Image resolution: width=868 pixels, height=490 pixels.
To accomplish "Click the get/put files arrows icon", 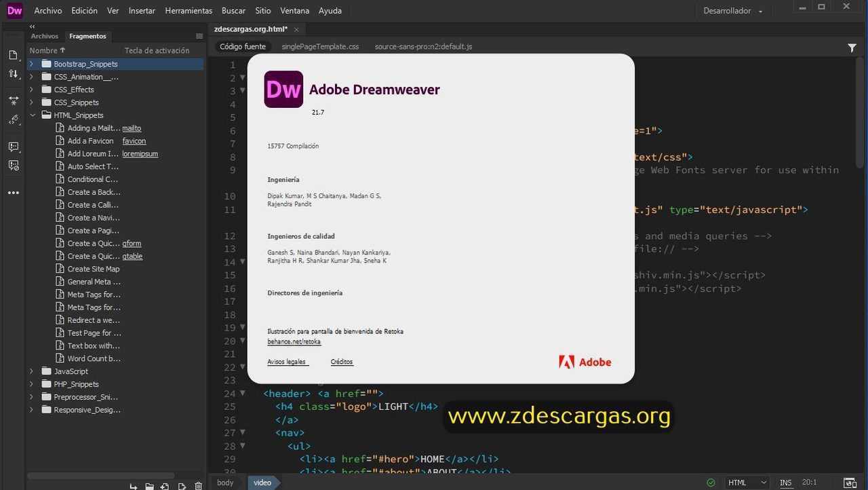I will [x=13, y=73].
